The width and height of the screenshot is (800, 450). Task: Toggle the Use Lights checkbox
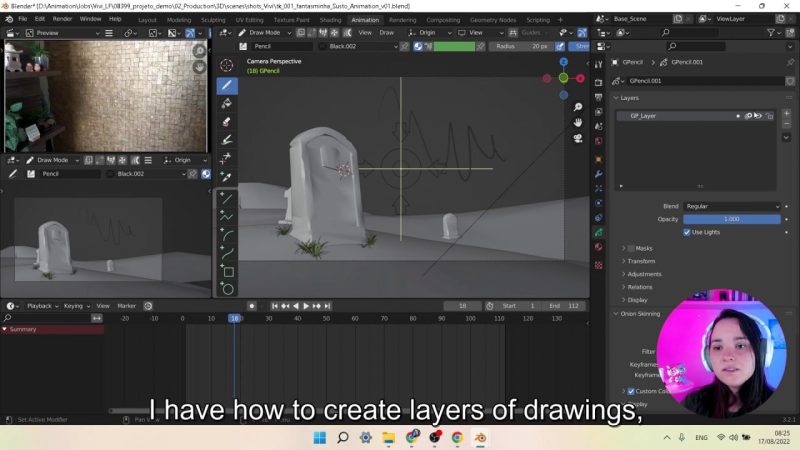pyautogui.click(x=687, y=232)
